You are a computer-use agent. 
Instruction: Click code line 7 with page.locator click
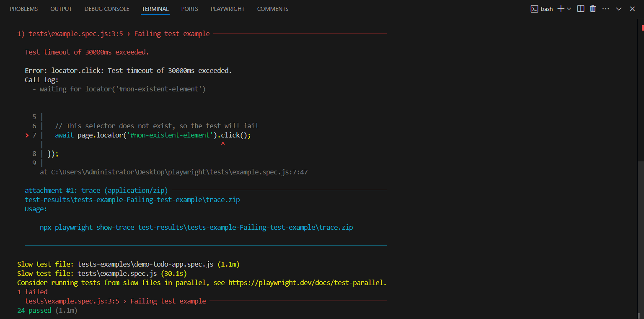coord(153,135)
